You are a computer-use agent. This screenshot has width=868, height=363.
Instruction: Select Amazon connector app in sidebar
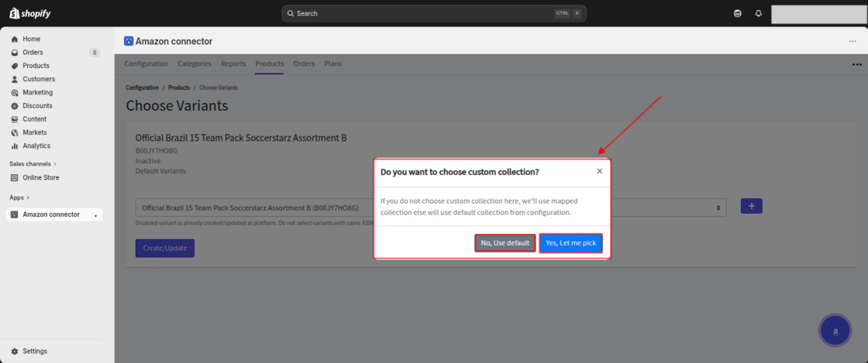[x=53, y=214]
